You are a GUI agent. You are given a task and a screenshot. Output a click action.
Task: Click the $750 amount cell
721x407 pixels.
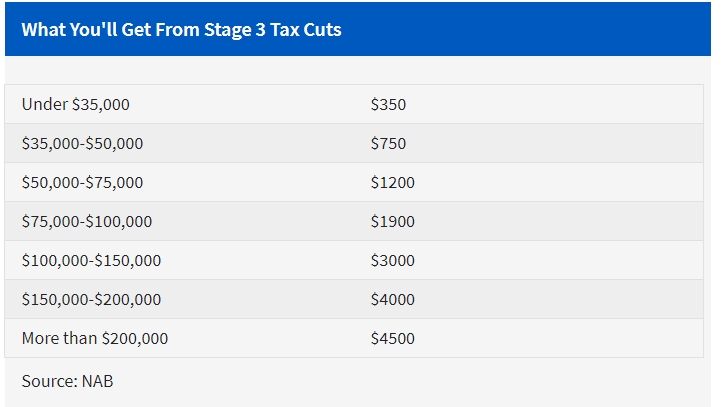(x=388, y=143)
